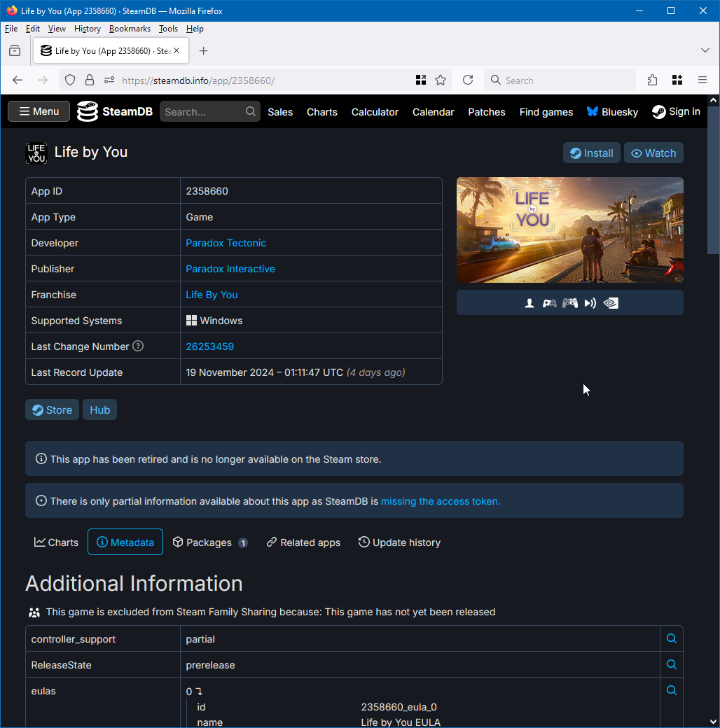Screen dimensions: 720x728
Task: Open Firefox View icon
Action: [x=15, y=50]
